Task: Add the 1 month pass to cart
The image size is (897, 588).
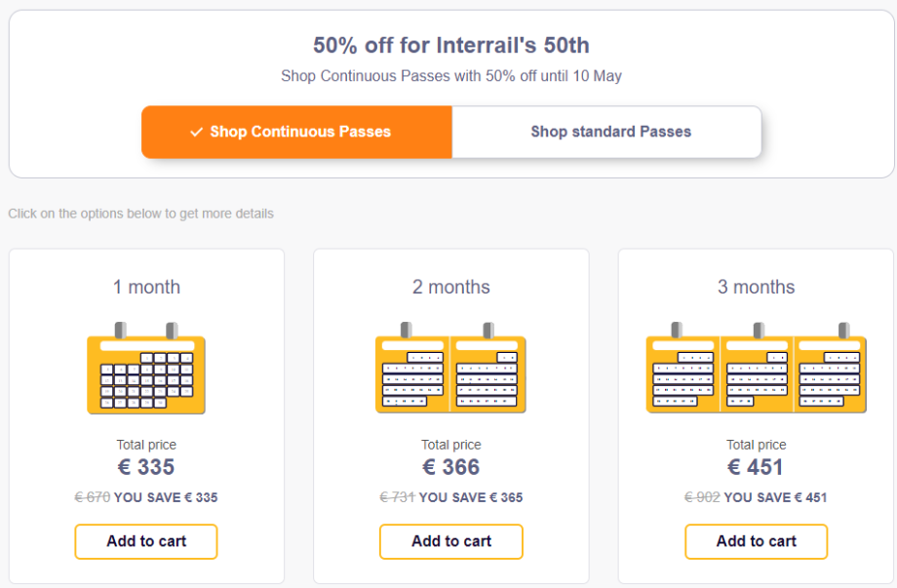Action: click(x=146, y=541)
